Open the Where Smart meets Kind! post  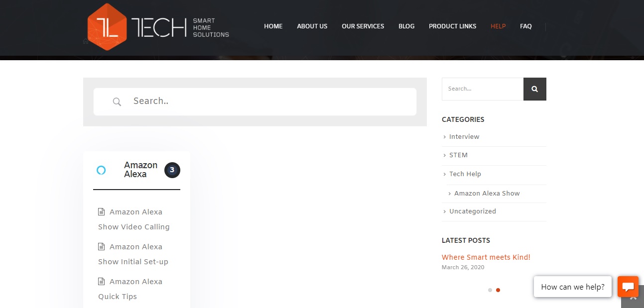(486, 257)
